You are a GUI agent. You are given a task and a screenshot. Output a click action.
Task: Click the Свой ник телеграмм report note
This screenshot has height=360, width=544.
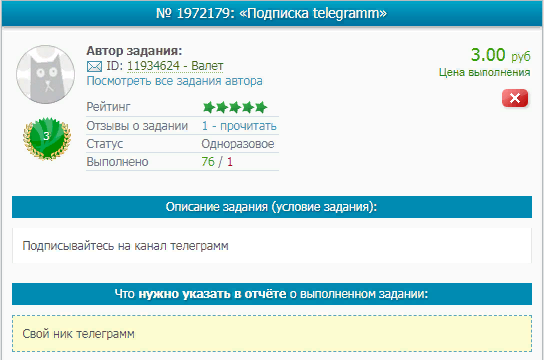272,334
